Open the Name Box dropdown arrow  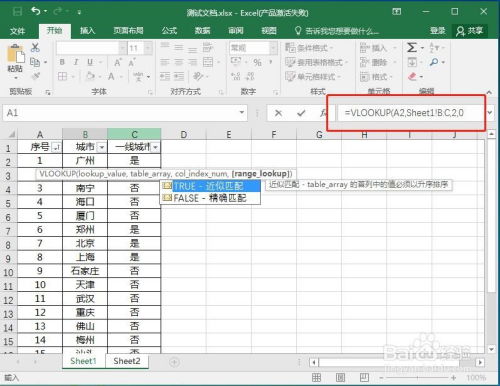point(242,112)
